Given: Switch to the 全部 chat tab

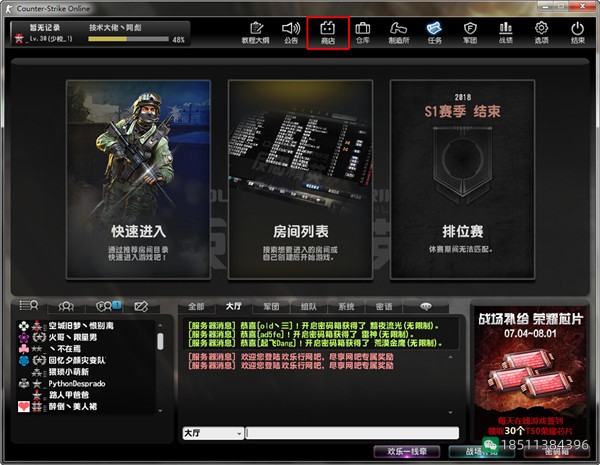Looking at the screenshot, I should point(196,306).
